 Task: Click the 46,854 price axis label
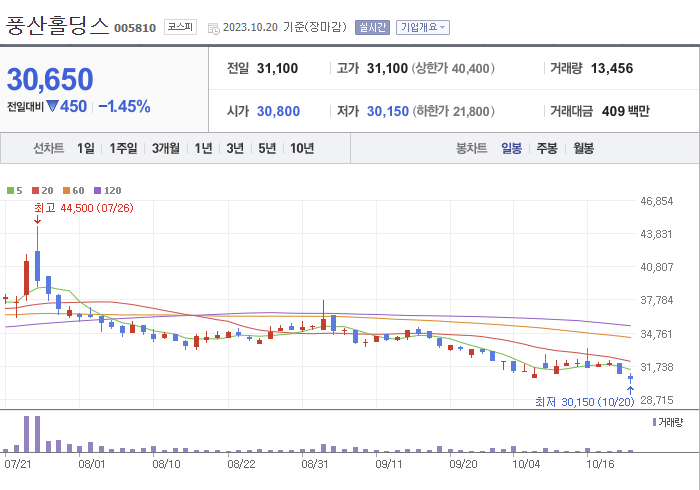pos(656,201)
